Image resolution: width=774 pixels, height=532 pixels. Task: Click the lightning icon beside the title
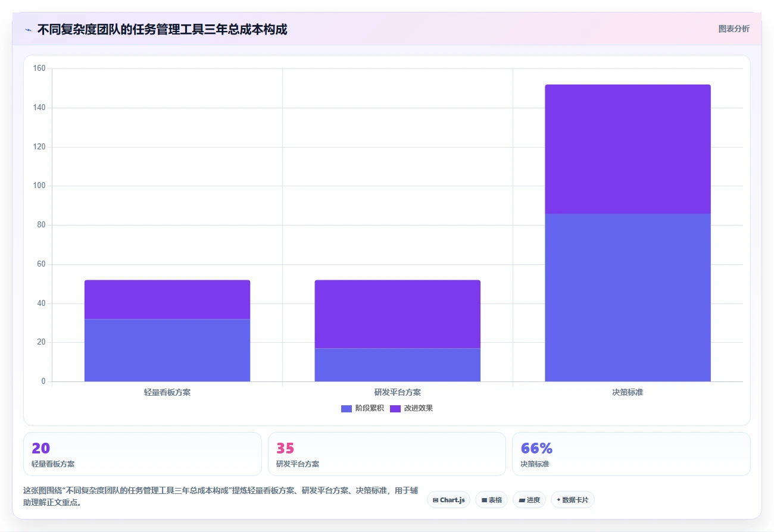(x=28, y=30)
